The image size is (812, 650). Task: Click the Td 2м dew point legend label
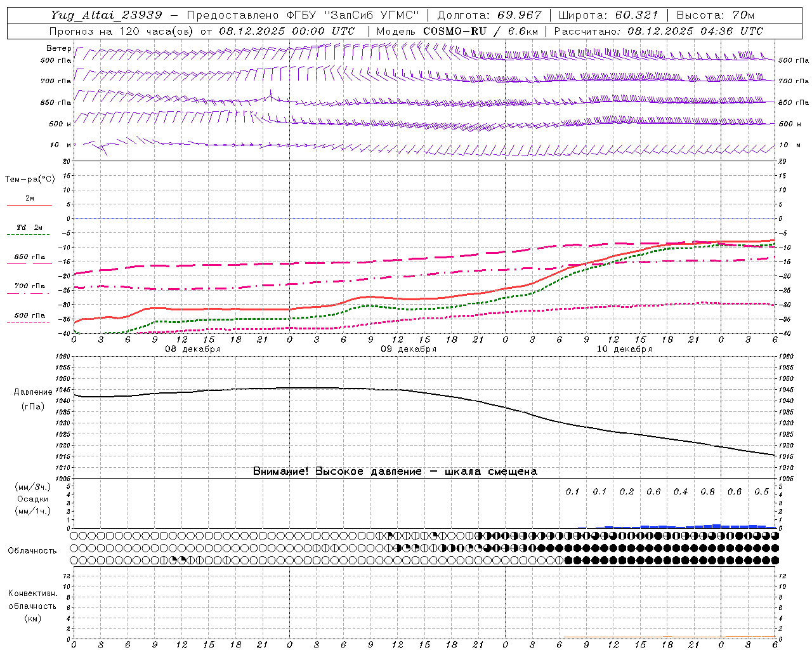[x=29, y=227]
